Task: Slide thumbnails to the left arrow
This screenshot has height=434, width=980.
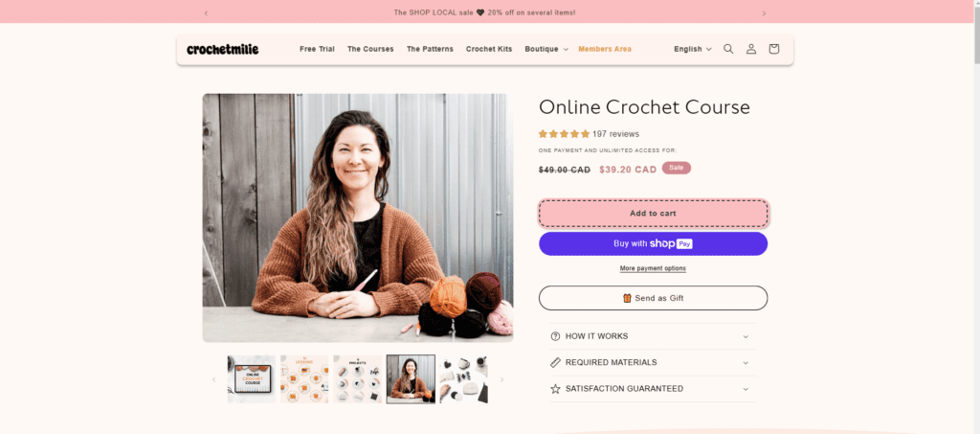Action: (x=213, y=379)
